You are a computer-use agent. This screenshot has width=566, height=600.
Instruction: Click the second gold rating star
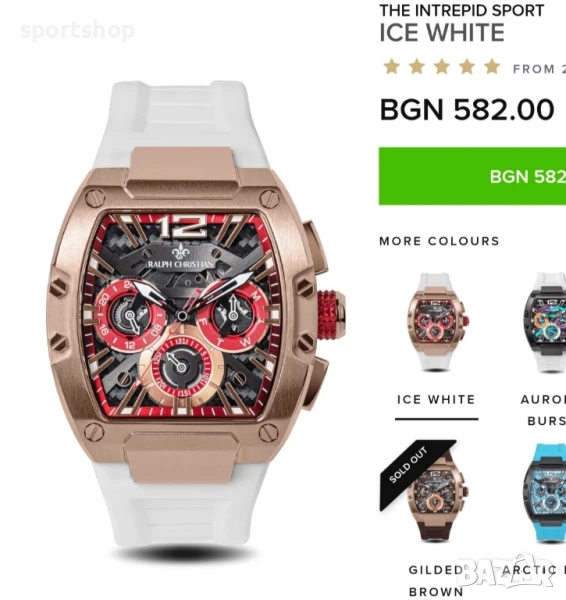(417, 67)
